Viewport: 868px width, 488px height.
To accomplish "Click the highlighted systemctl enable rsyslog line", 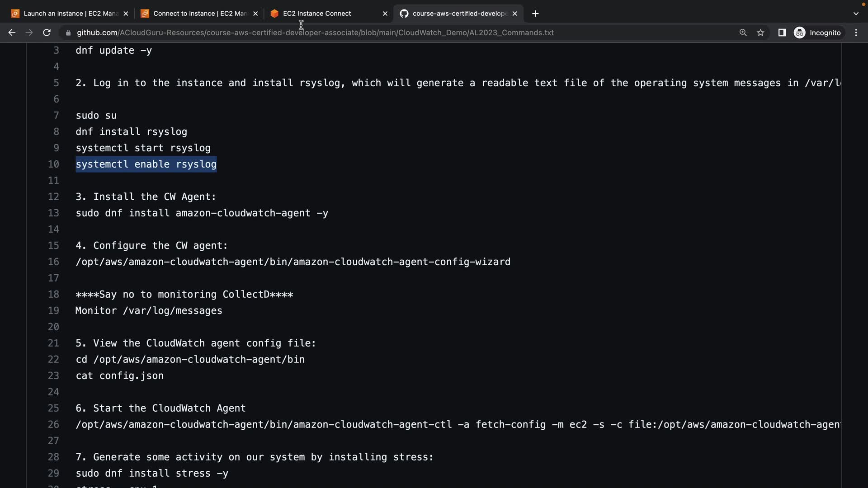I will (x=146, y=164).
